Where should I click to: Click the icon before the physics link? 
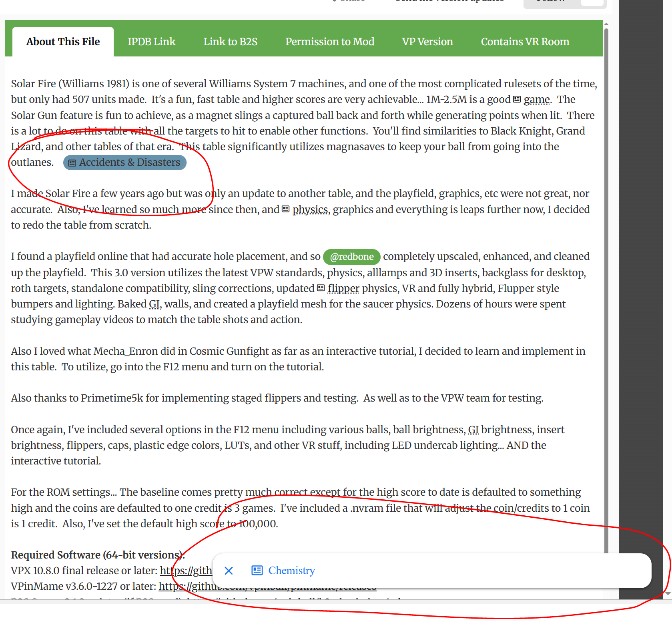(286, 209)
